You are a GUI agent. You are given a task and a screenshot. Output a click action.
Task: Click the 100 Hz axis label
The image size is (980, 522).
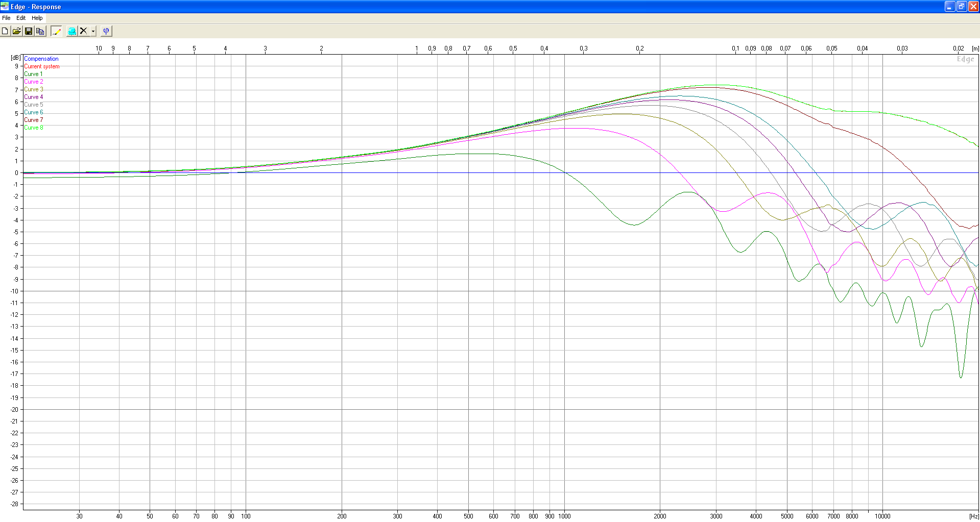[x=246, y=516]
